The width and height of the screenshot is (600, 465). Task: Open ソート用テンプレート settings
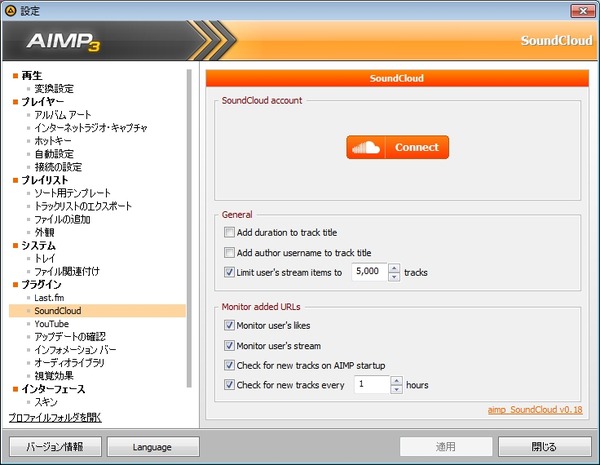72,193
